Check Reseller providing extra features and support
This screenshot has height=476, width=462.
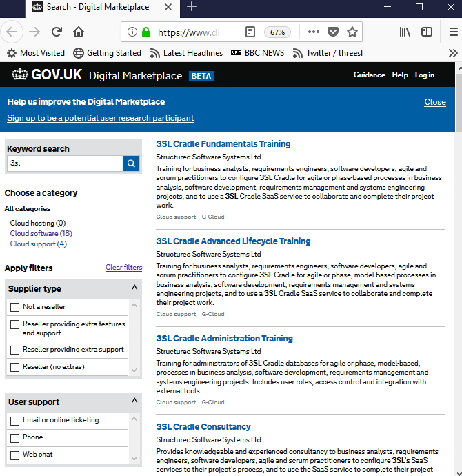(x=15, y=324)
